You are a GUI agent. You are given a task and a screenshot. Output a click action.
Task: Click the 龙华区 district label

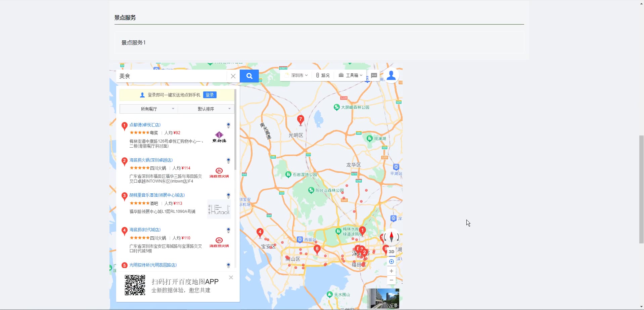click(x=354, y=165)
